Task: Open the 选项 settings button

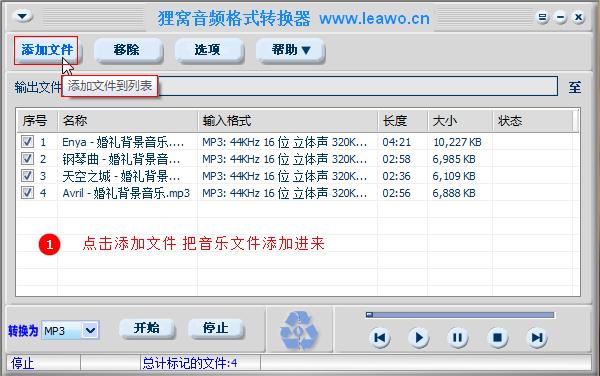Action: tap(208, 50)
